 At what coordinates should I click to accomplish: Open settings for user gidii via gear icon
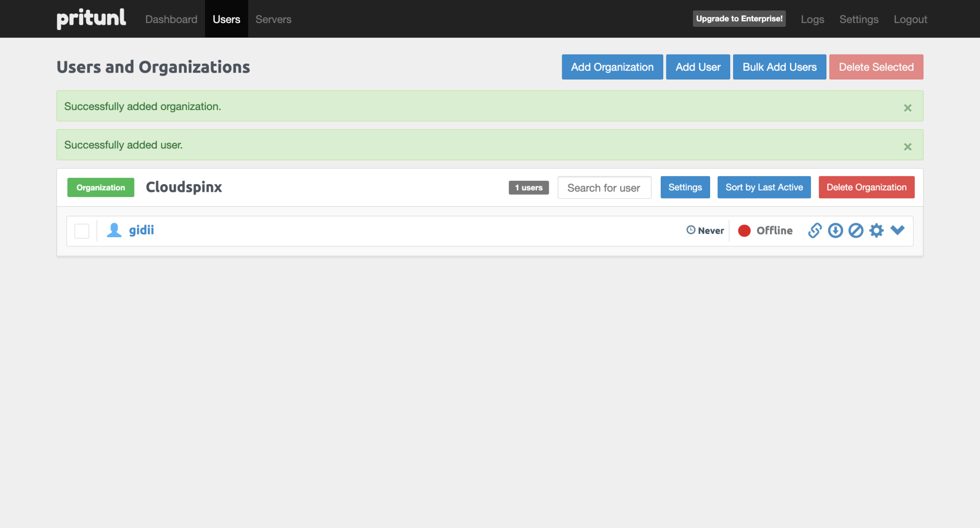point(876,231)
